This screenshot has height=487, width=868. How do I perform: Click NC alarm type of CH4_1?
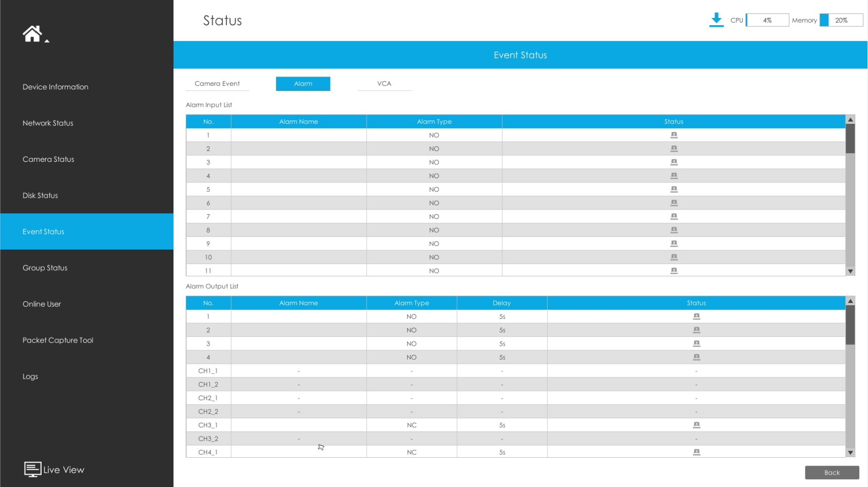click(x=412, y=452)
